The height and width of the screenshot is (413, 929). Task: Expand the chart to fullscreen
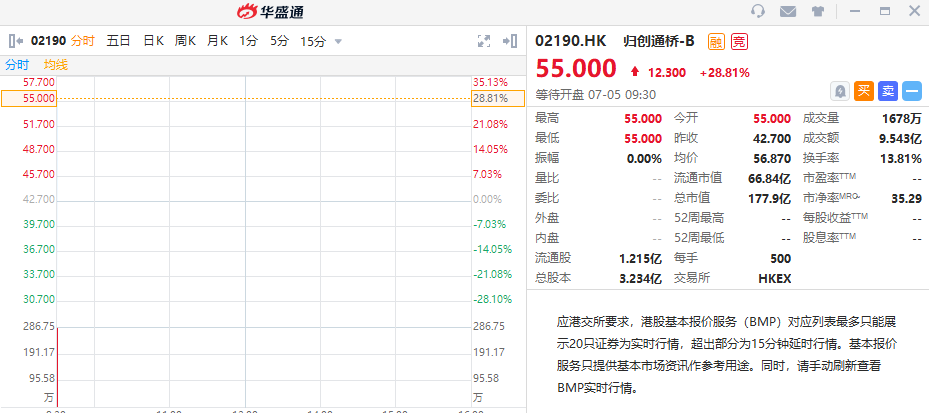point(484,41)
